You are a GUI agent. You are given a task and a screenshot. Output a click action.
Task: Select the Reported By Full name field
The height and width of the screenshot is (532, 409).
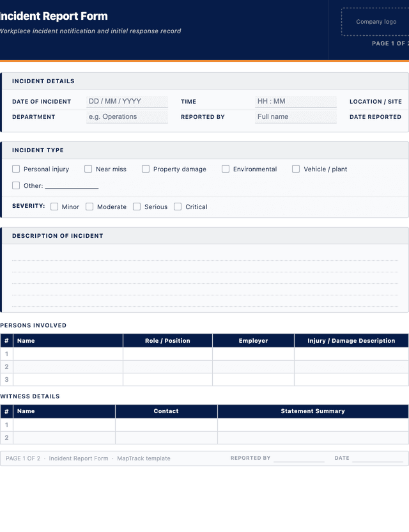click(296, 117)
